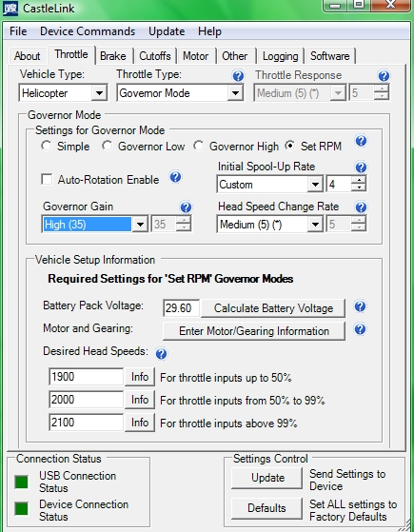Click the CastleLink title bar app icon
This screenshot has width=414, height=532.
click(x=10, y=9)
